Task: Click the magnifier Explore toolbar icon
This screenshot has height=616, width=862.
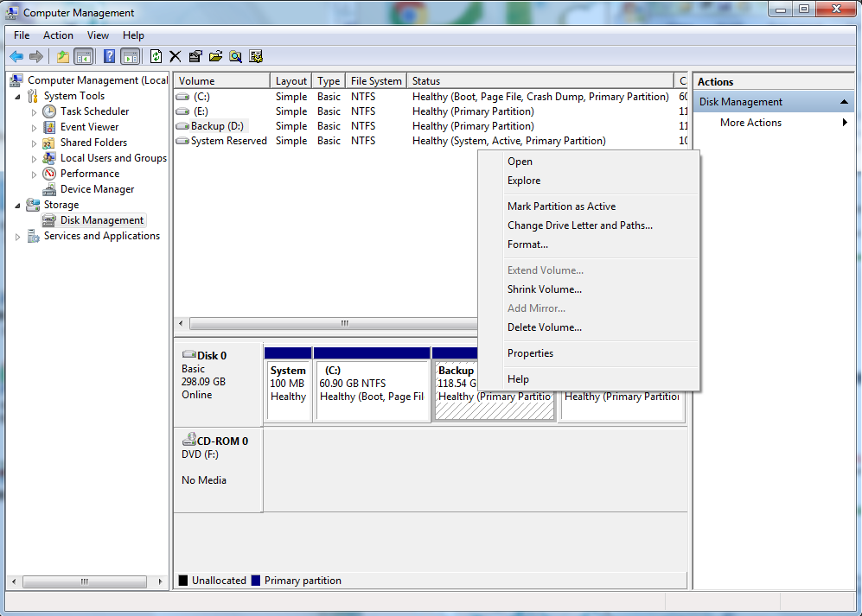Action: (x=235, y=57)
